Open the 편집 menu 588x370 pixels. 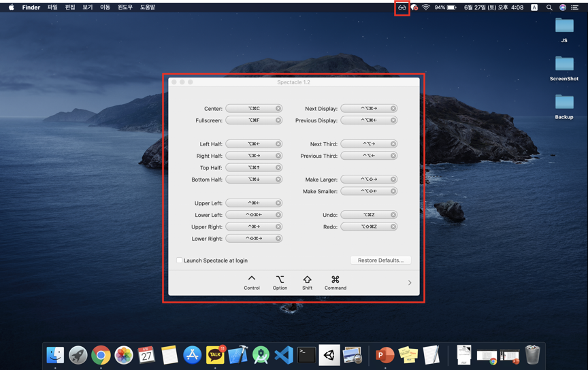pos(70,7)
